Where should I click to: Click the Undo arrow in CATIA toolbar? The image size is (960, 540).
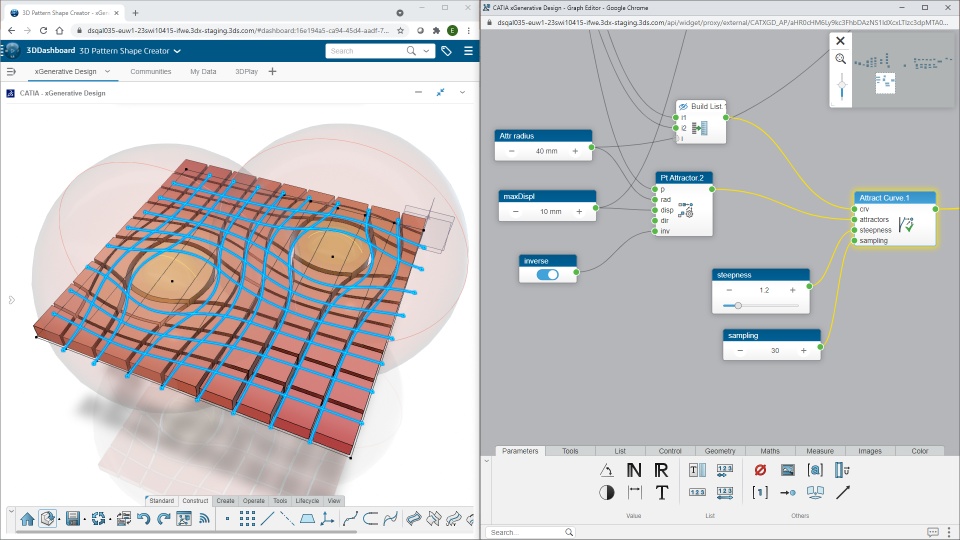pos(143,519)
